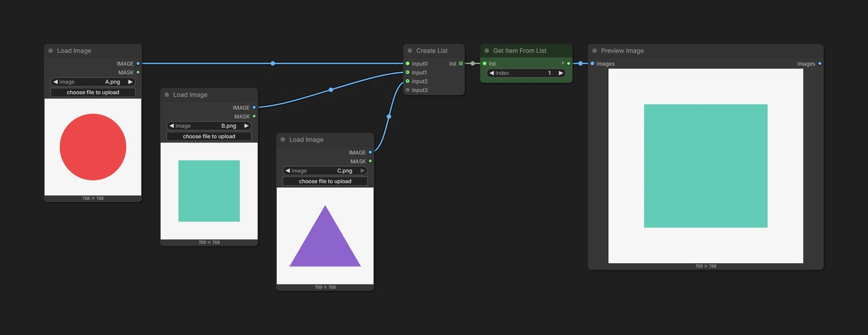The height and width of the screenshot is (335, 868).
Task: Toggle collapse dot on Load Image C.png node
Action: pos(283,140)
